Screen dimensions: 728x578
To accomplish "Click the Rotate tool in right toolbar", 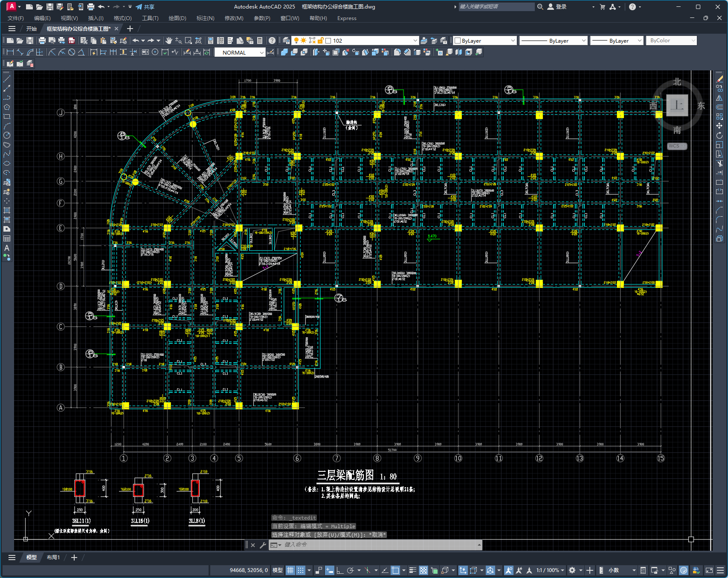I will click(719, 135).
